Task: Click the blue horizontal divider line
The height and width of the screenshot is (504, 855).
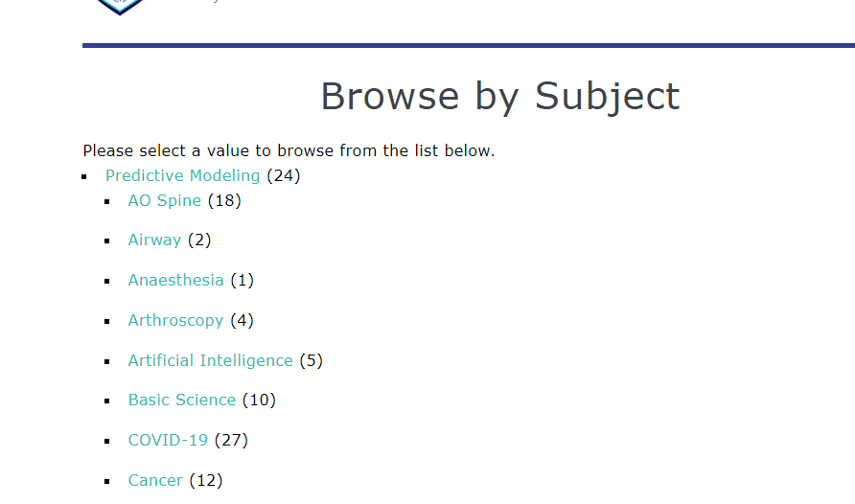Action: point(469,46)
